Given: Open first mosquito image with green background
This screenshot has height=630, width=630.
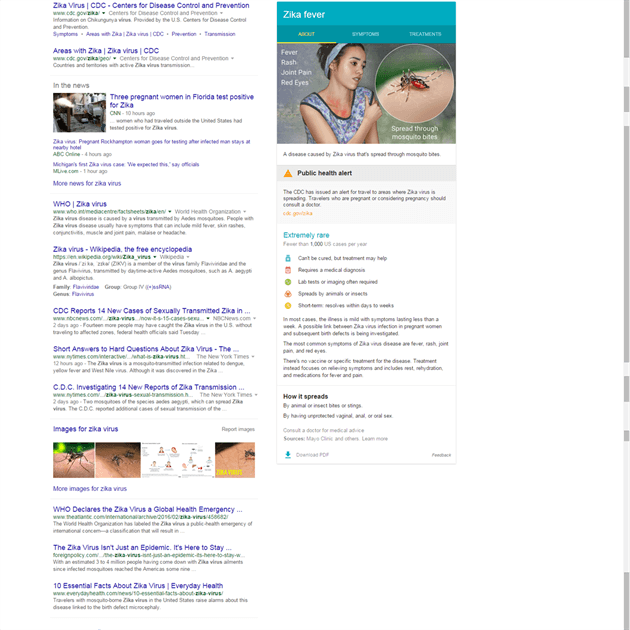Looking at the screenshot, I should (x=74, y=460).
